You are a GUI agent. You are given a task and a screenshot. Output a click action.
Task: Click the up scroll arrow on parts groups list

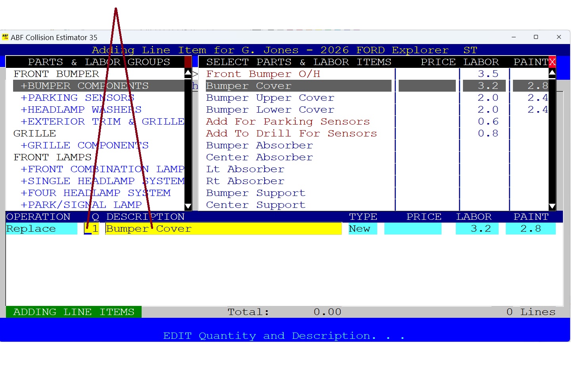[x=188, y=72]
